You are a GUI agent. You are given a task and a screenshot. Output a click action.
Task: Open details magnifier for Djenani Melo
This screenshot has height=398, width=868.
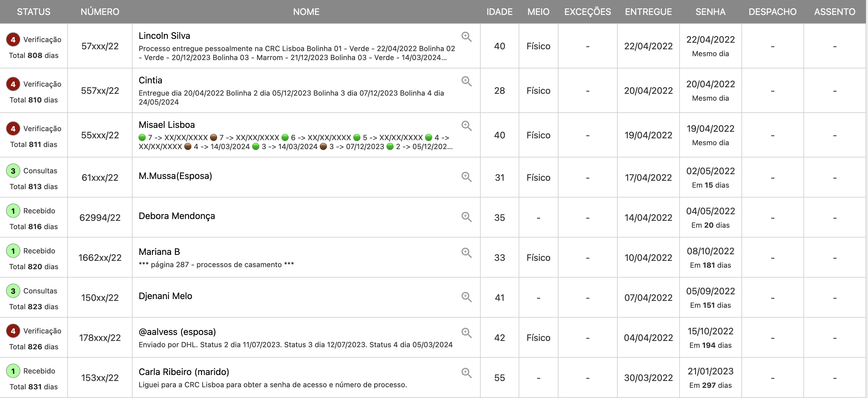(x=466, y=297)
